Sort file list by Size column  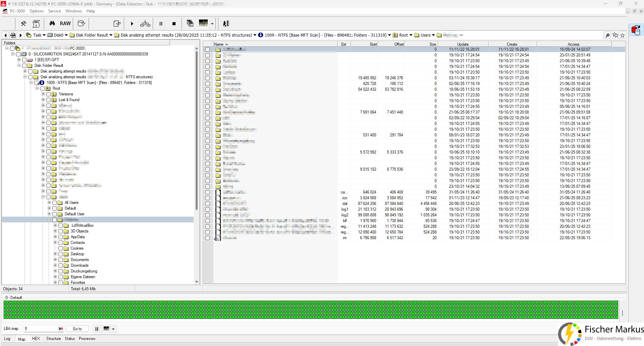(421, 44)
